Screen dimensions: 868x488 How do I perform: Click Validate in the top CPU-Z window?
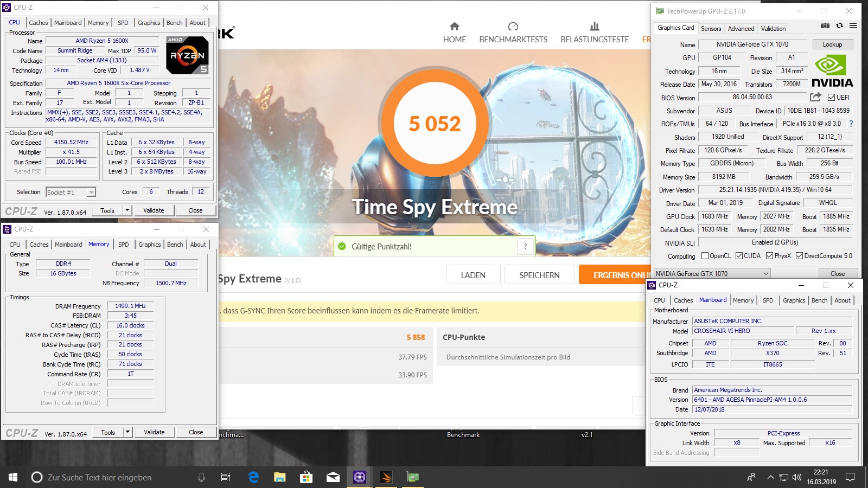pos(154,210)
